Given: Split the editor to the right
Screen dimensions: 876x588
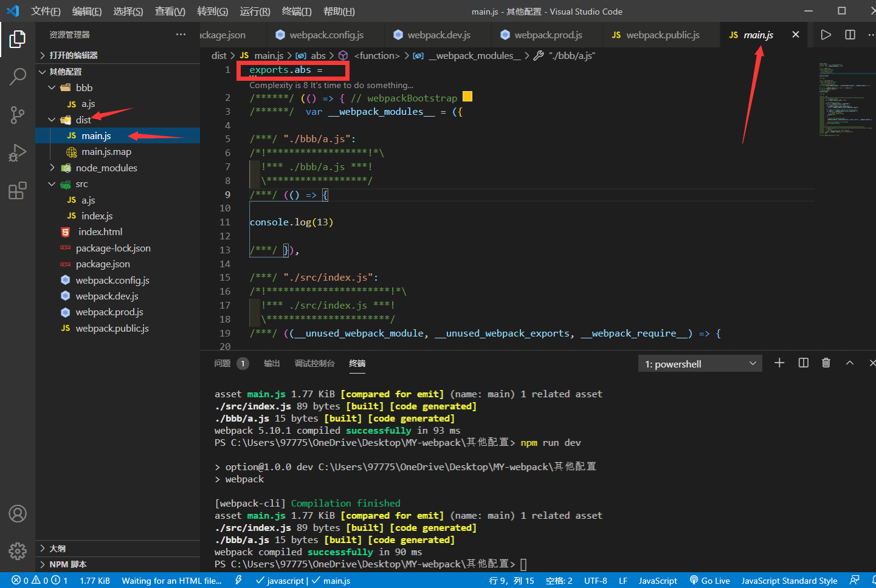Looking at the screenshot, I should [850, 35].
